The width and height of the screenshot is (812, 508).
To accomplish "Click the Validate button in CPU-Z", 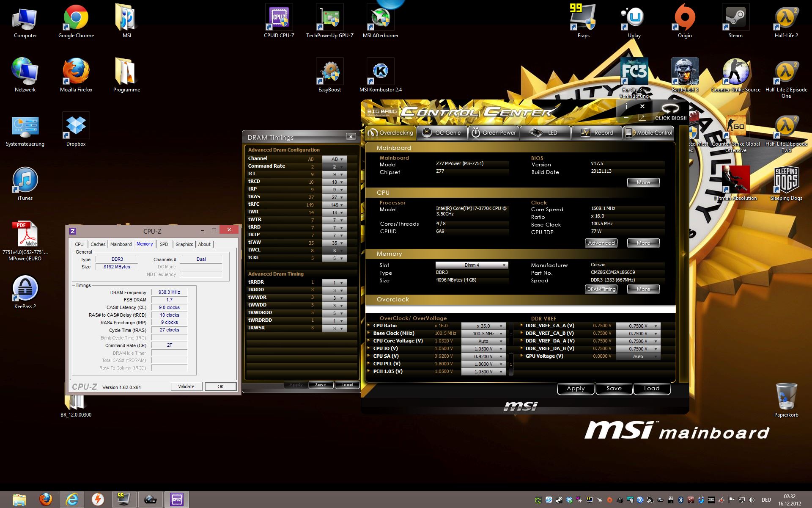I will 186,387.
